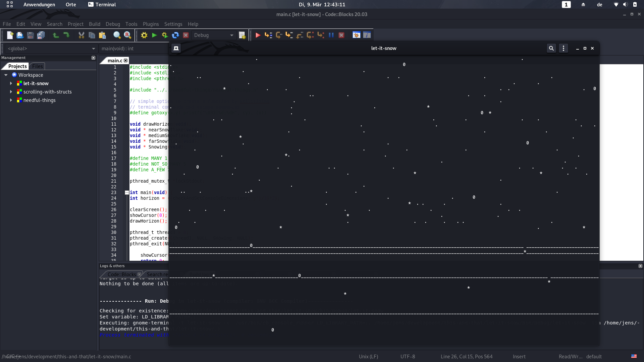Open let-it-snow terminal options menu

click(563, 48)
